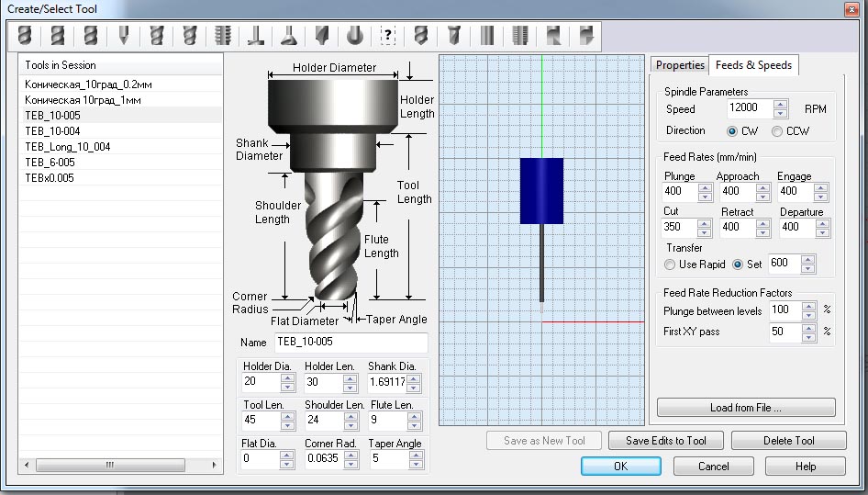The image size is (868, 495).
Task: Switch to the Properties tab
Action: pos(679,65)
